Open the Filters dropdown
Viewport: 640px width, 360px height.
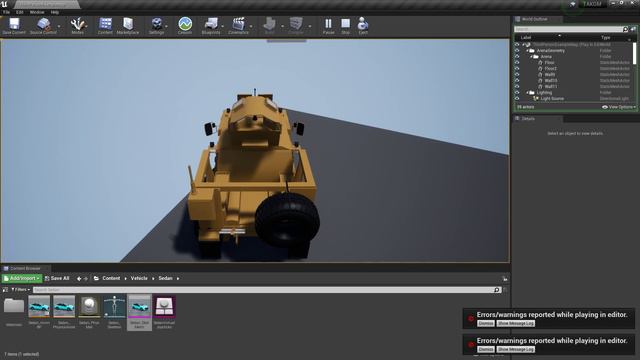(x=20, y=289)
